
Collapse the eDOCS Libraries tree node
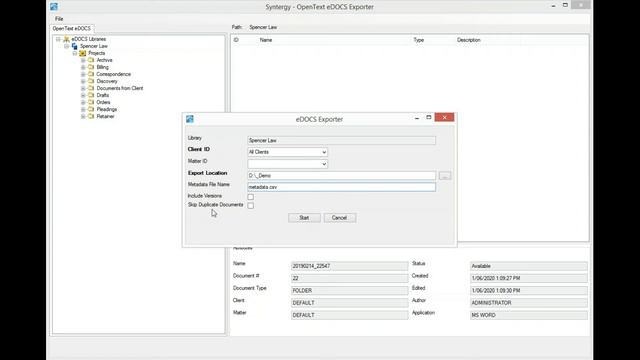(58, 39)
